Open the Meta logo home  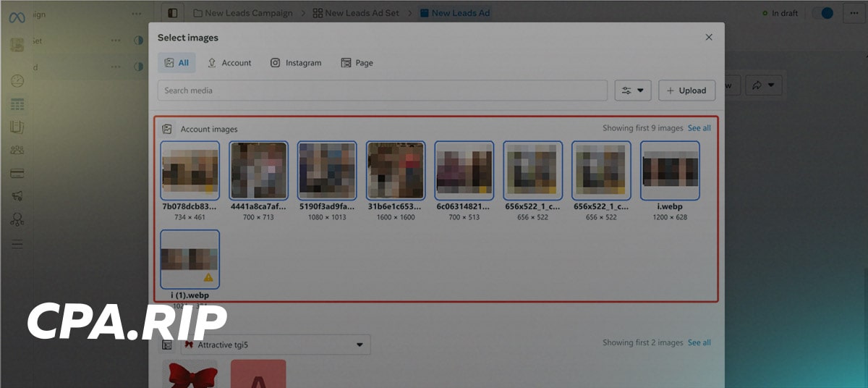pyautogui.click(x=17, y=17)
